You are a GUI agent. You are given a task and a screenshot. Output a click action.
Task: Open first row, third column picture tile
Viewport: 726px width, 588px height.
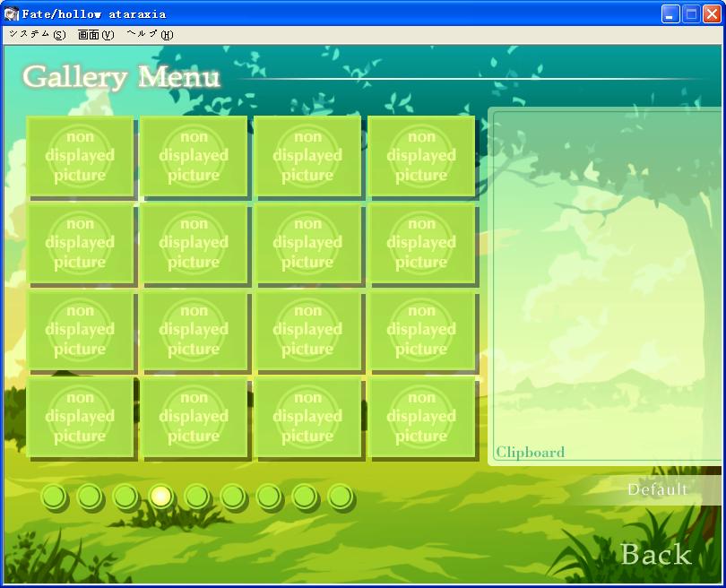click(308, 156)
